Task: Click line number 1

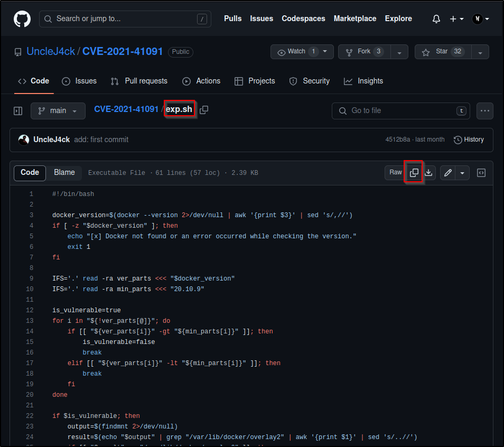Action: click(31, 194)
